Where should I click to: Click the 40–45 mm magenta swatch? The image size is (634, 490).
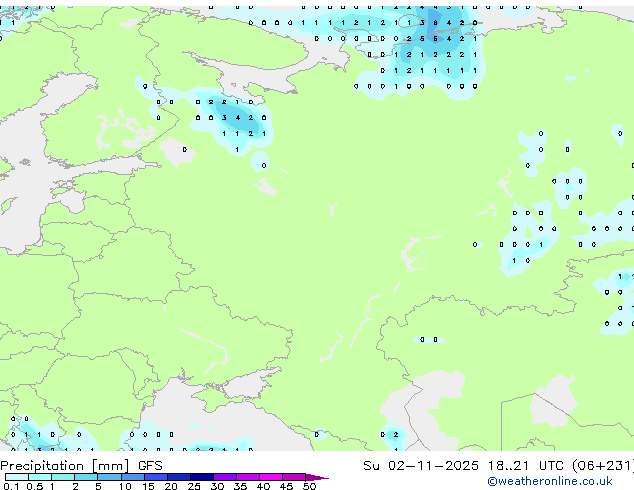pos(271,477)
